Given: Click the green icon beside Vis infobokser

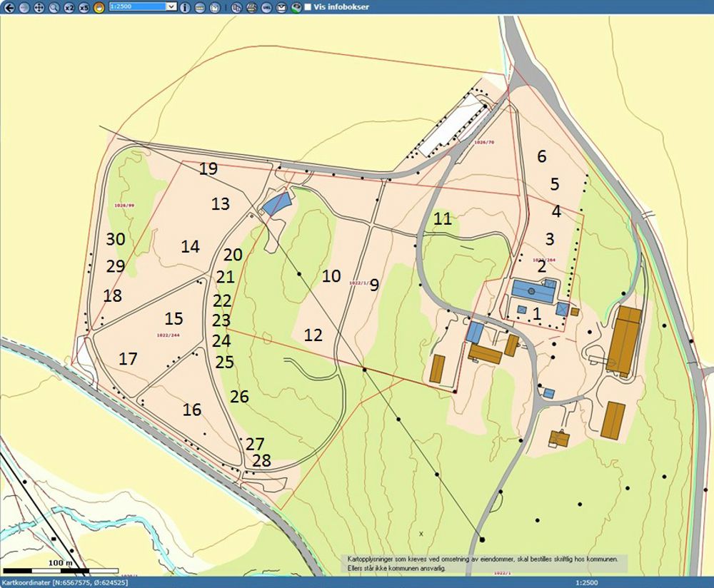Looking at the screenshot, I should coord(295,7).
